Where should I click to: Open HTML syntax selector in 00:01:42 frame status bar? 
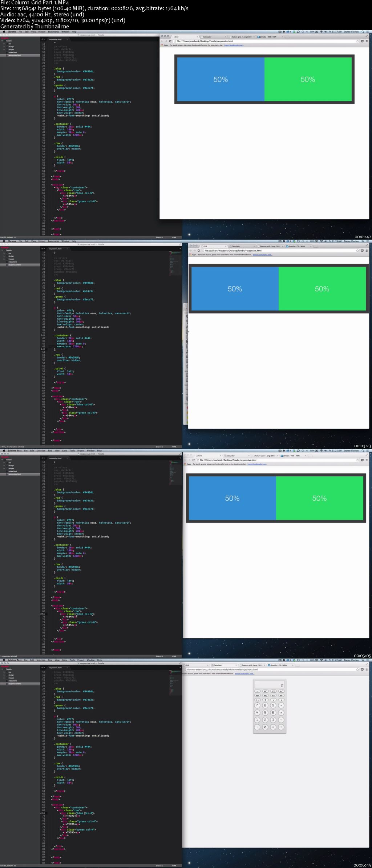[174, 237]
